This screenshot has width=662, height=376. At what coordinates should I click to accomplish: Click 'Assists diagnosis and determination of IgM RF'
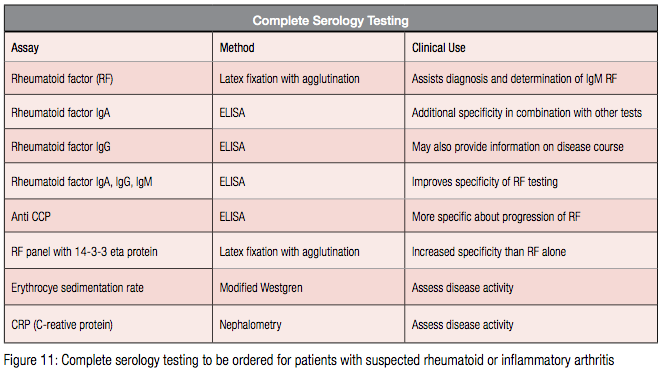[514, 79]
